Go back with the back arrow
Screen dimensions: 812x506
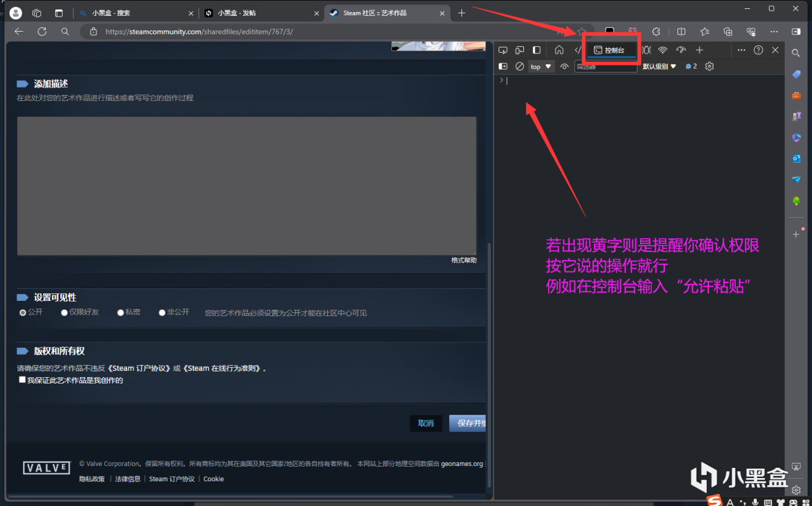point(19,31)
